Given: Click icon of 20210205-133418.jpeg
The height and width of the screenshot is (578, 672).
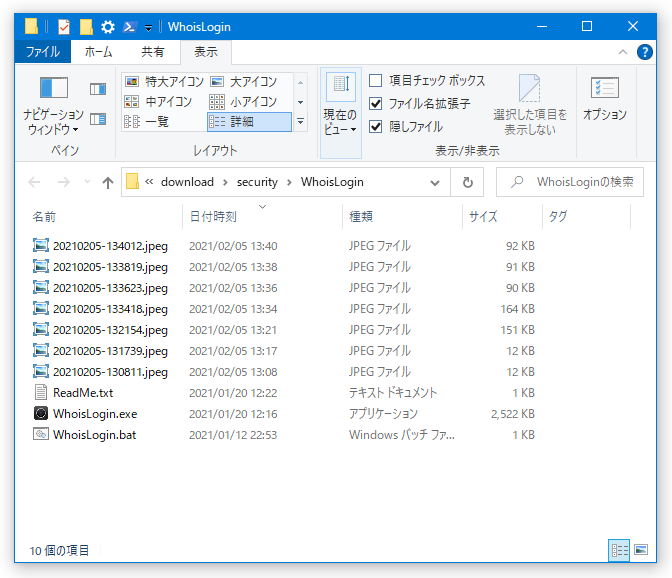Looking at the screenshot, I should point(41,308).
